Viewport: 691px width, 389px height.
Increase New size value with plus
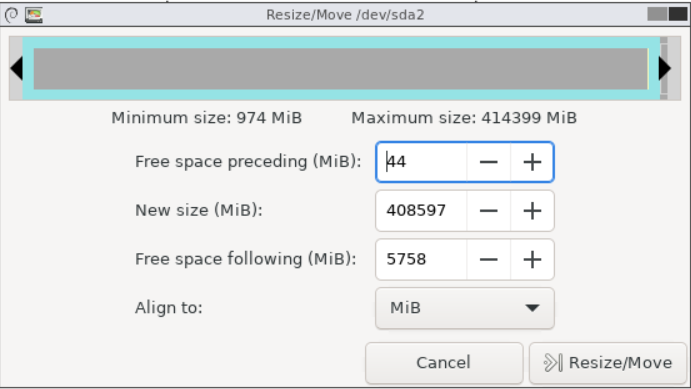click(532, 211)
